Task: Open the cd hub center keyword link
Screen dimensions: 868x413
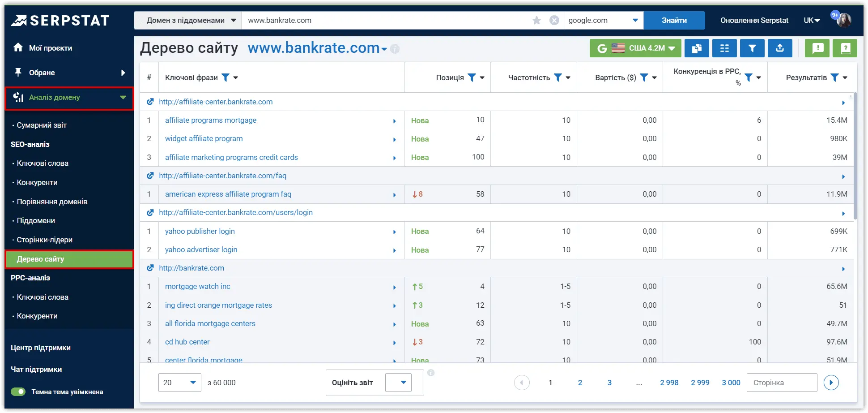Action: coord(187,342)
